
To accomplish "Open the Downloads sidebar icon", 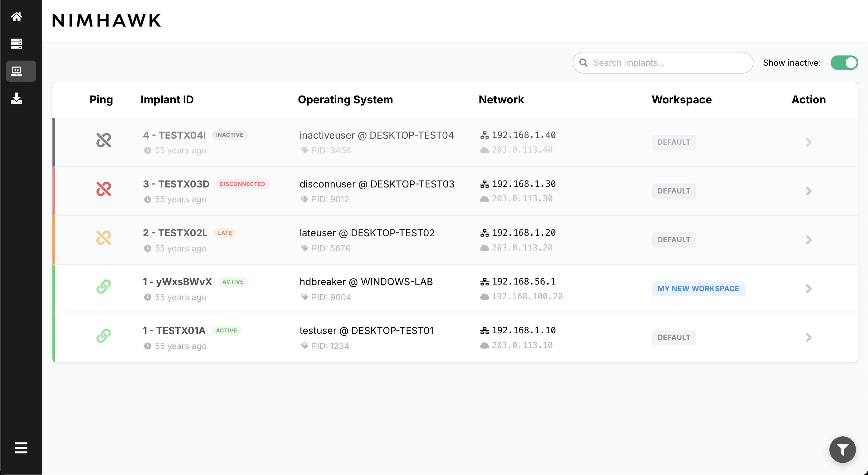I will [x=17, y=98].
